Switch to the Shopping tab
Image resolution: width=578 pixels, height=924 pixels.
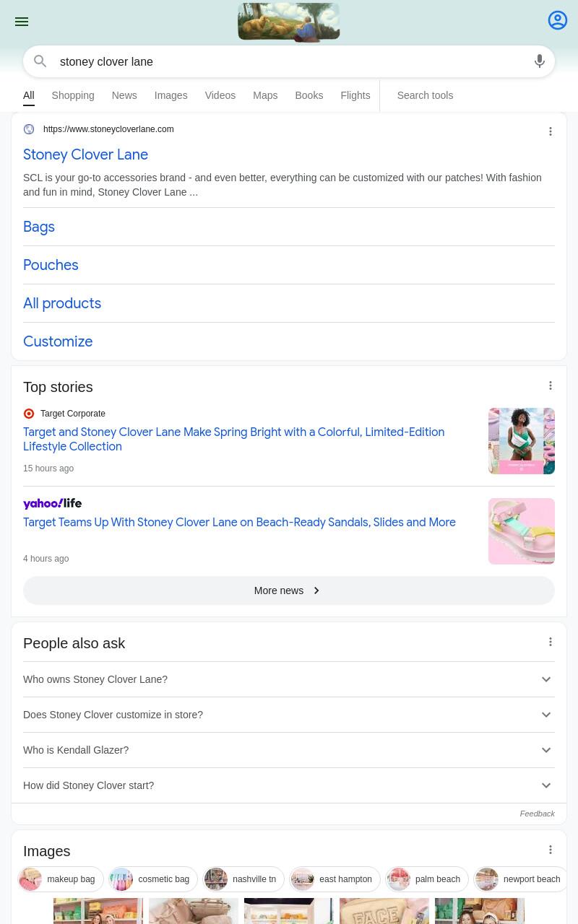click(x=73, y=95)
